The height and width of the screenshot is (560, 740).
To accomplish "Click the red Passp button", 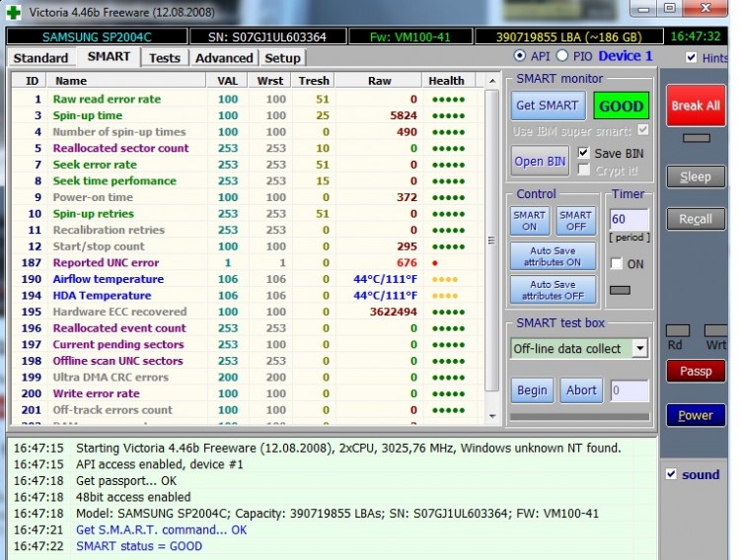I will 696,372.
